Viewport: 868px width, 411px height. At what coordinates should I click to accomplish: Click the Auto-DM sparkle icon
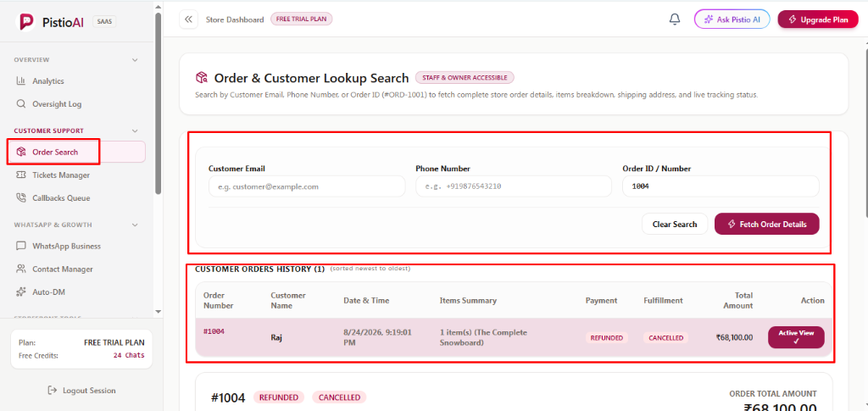(x=21, y=292)
